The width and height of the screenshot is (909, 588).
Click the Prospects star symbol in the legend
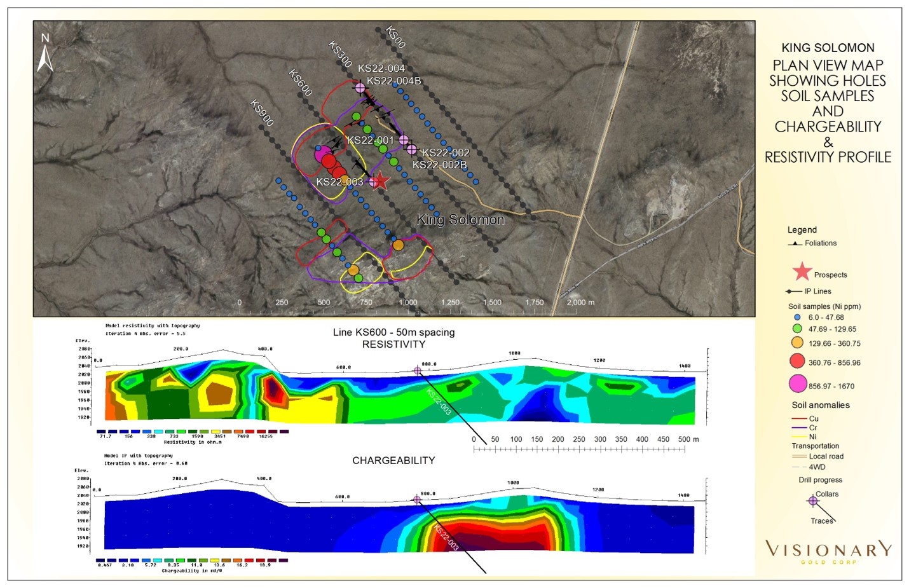point(802,272)
